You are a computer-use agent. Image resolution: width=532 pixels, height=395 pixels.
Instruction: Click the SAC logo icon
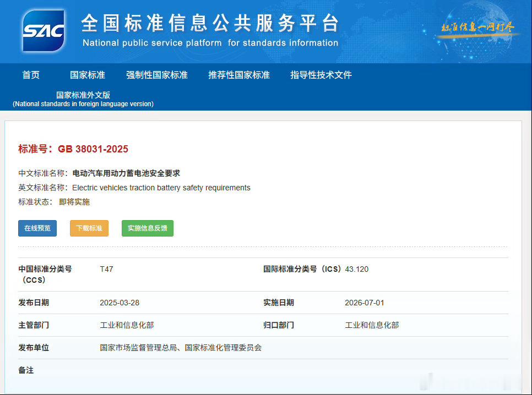click(x=44, y=31)
